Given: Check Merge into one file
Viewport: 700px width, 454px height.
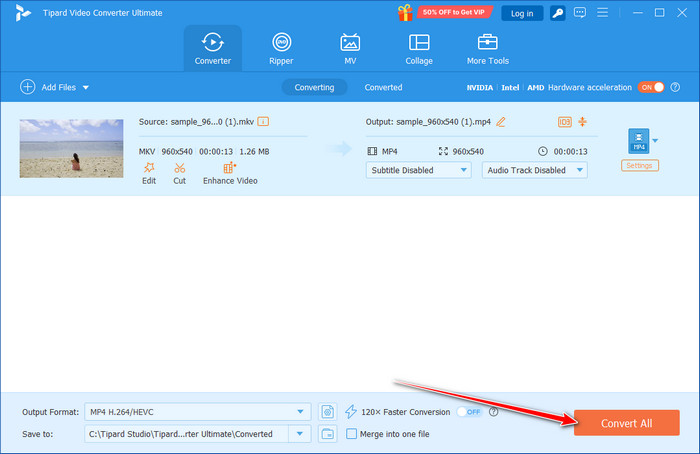Looking at the screenshot, I should (351, 433).
